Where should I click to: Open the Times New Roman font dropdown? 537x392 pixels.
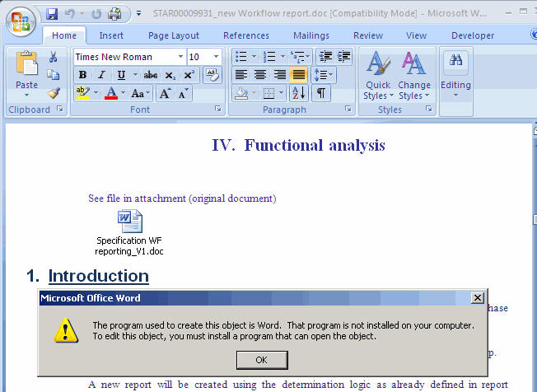(180, 57)
